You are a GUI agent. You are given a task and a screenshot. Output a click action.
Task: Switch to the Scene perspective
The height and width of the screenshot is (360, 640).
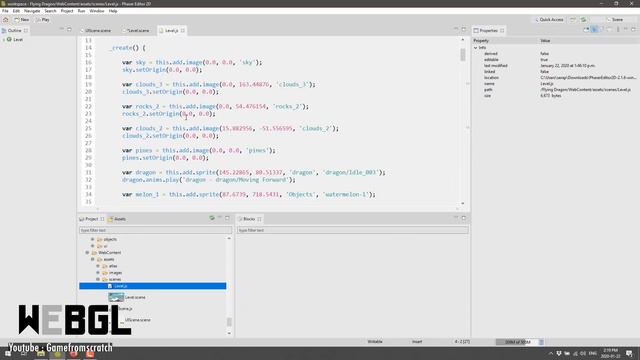(615, 20)
